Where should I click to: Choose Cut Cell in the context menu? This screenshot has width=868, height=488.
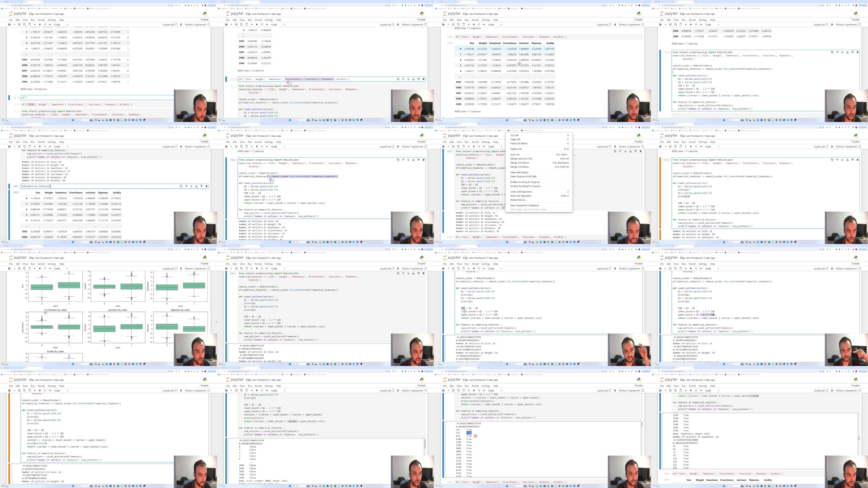(x=539, y=135)
